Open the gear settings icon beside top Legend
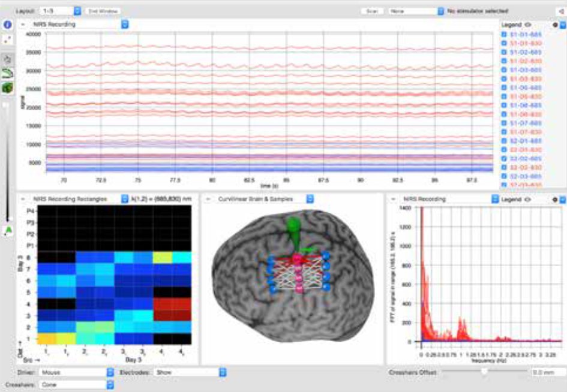The image size is (567, 392). coord(556,25)
